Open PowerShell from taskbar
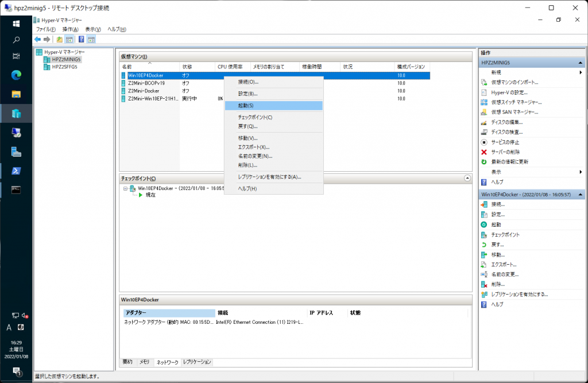This screenshot has width=588, height=383. point(16,171)
